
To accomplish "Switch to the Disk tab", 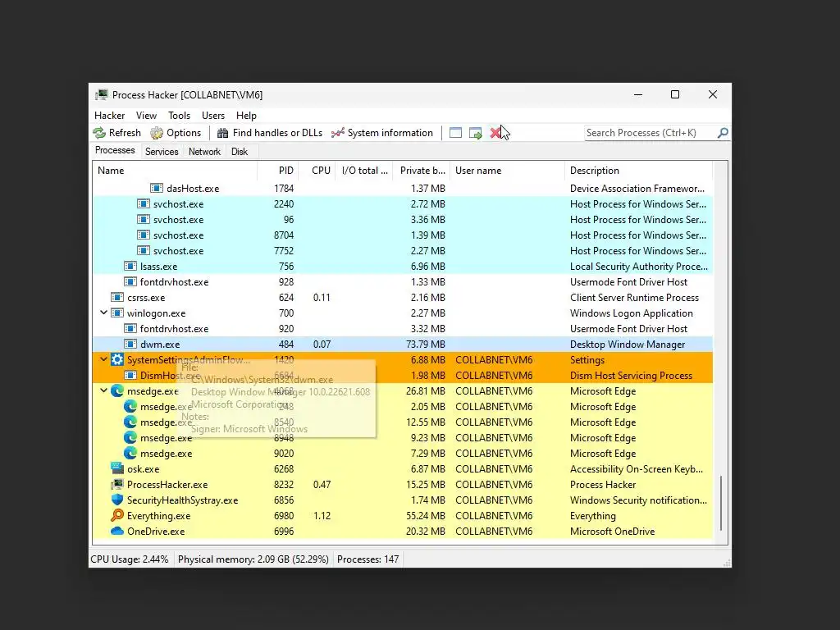I will click(240, 152).
